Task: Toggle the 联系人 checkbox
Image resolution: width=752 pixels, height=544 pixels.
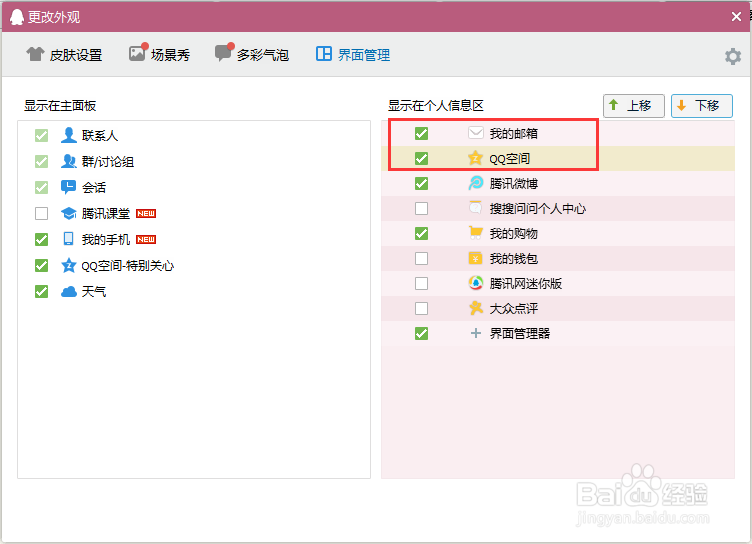Action: (42, 136)
